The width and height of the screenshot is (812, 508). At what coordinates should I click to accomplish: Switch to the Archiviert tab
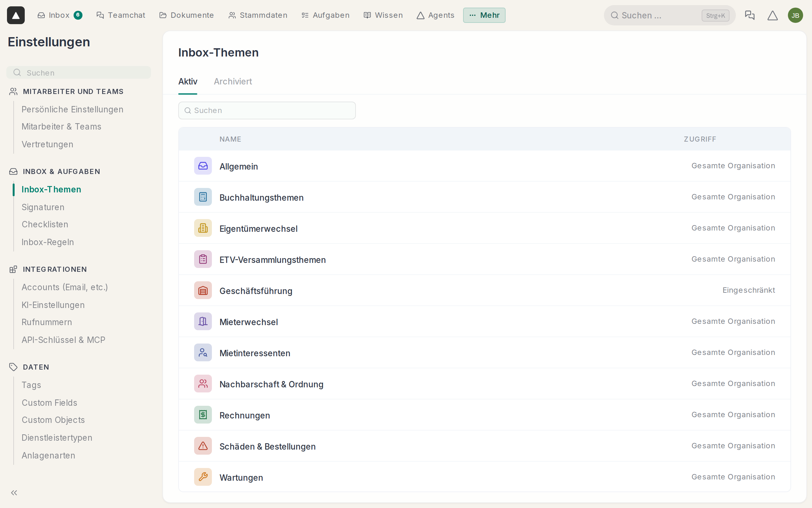pos(233,81)
